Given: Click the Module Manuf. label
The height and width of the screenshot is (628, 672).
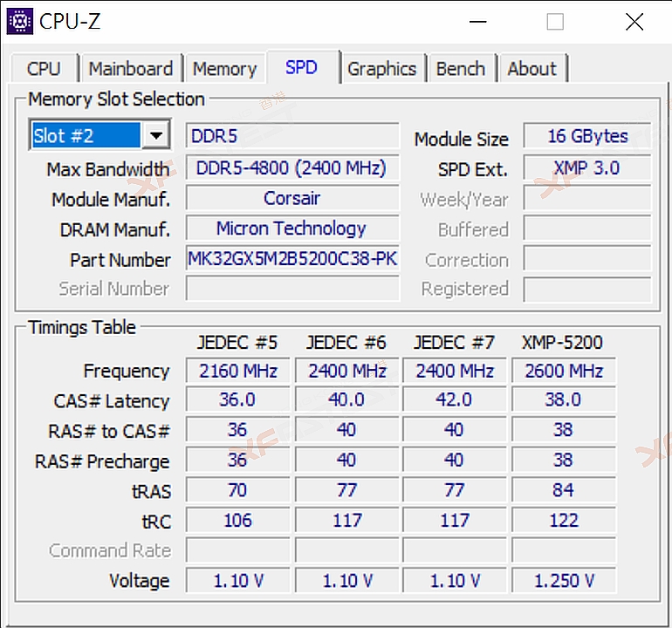Looking at the screenshot, I should [x=111, y=200].
